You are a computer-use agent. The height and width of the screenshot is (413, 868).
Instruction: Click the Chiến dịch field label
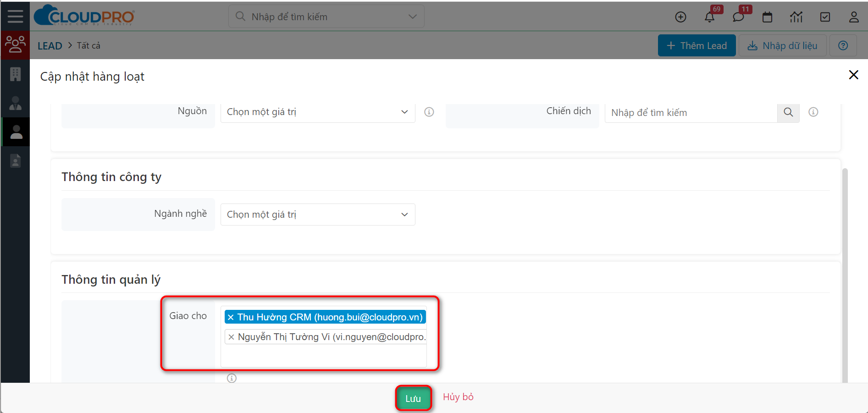pyautogui.click(x=569, y=111)
